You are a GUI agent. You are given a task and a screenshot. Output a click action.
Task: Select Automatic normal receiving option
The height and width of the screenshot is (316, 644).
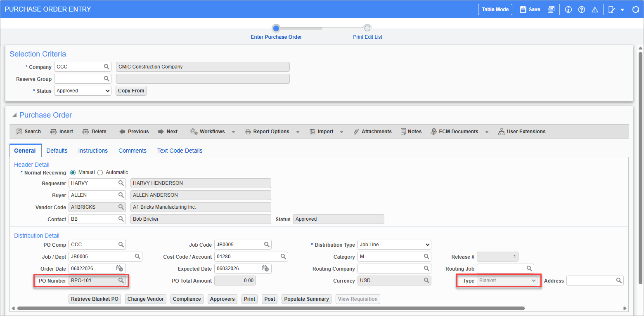point(100,172)
